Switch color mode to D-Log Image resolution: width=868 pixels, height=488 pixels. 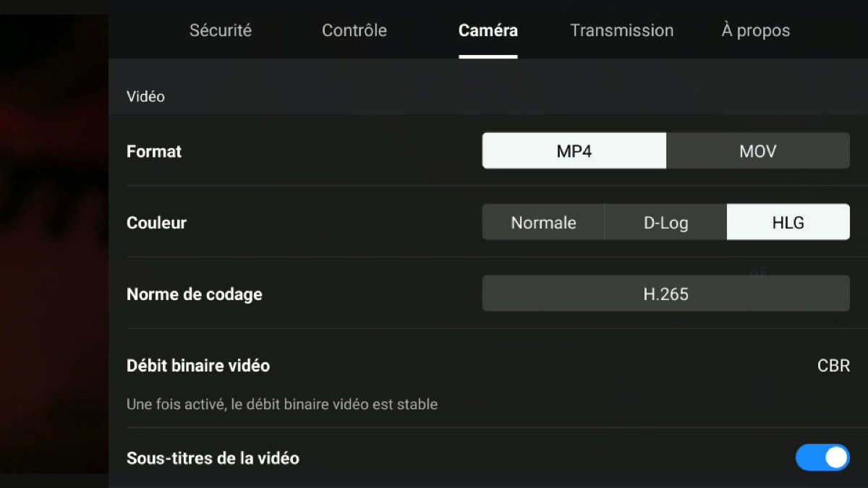pos(665,223)
